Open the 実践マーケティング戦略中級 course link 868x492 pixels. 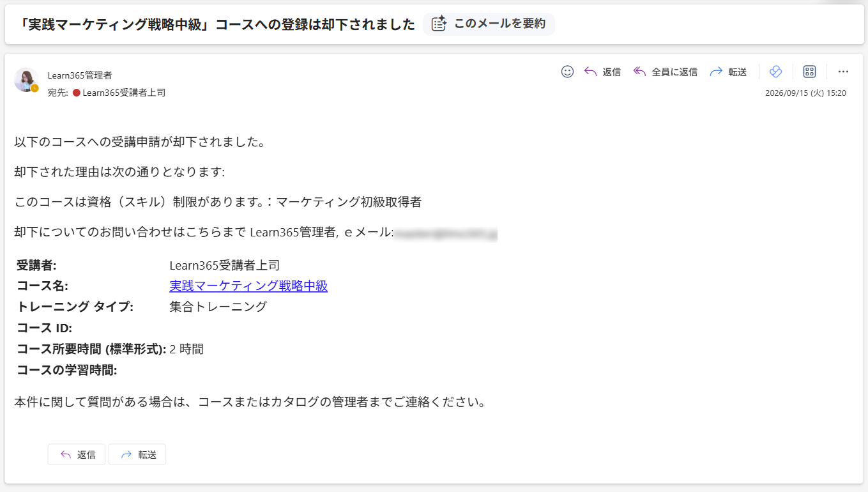click(248, 286)
